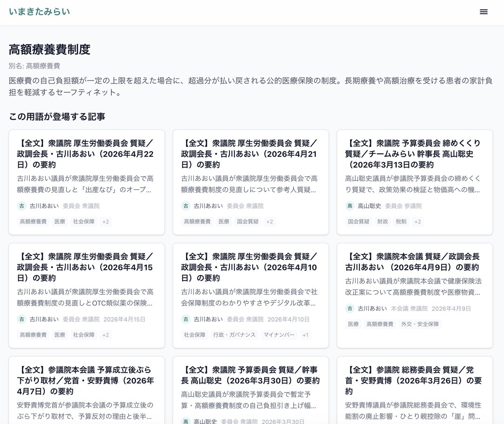This screenshot has width=504, height=424.
Task: Click 古川あおい name in 4月9日 card
Action: pos(372,308)
